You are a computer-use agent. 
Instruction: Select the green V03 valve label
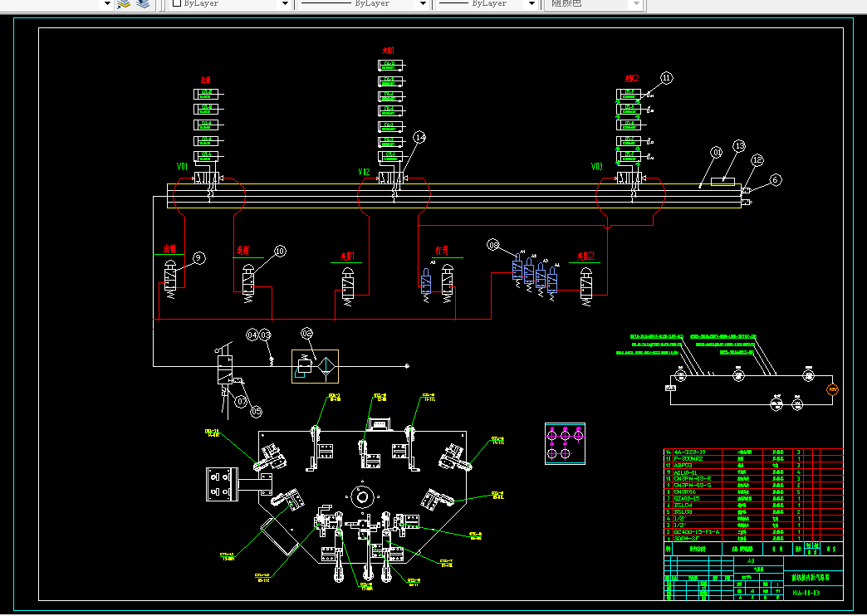[x=596, y=166]
